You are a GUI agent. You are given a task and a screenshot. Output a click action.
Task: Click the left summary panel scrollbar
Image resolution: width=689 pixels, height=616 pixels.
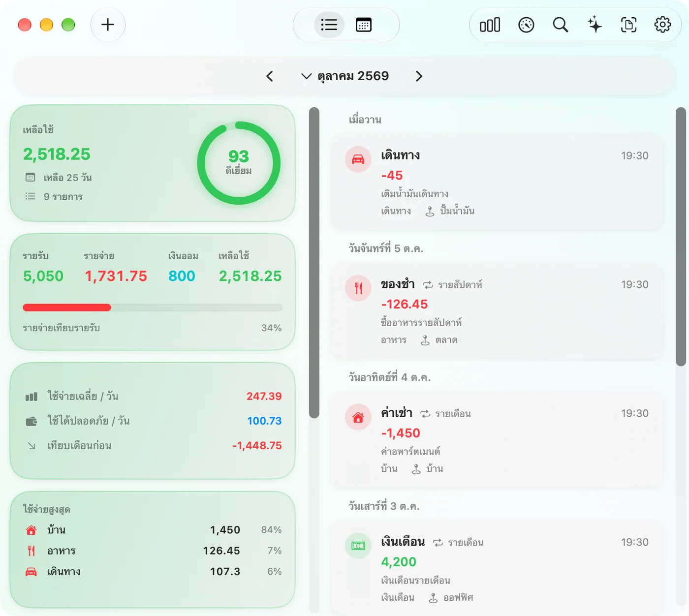click(314, 263)
